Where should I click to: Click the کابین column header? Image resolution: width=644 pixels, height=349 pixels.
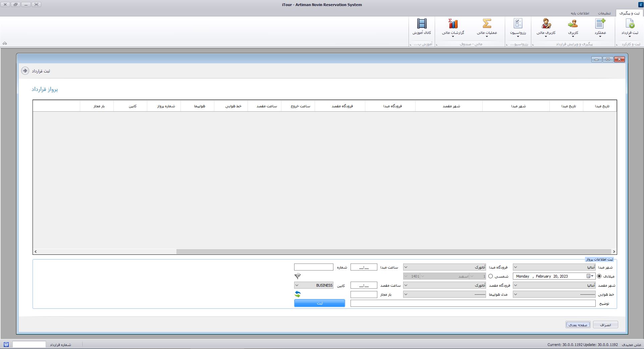130,106
